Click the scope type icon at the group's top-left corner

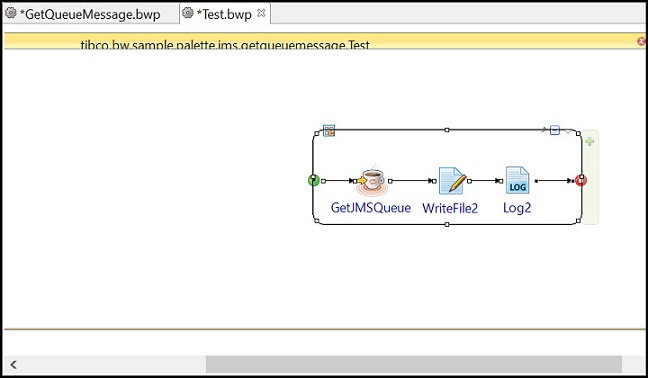coord(329,131)
